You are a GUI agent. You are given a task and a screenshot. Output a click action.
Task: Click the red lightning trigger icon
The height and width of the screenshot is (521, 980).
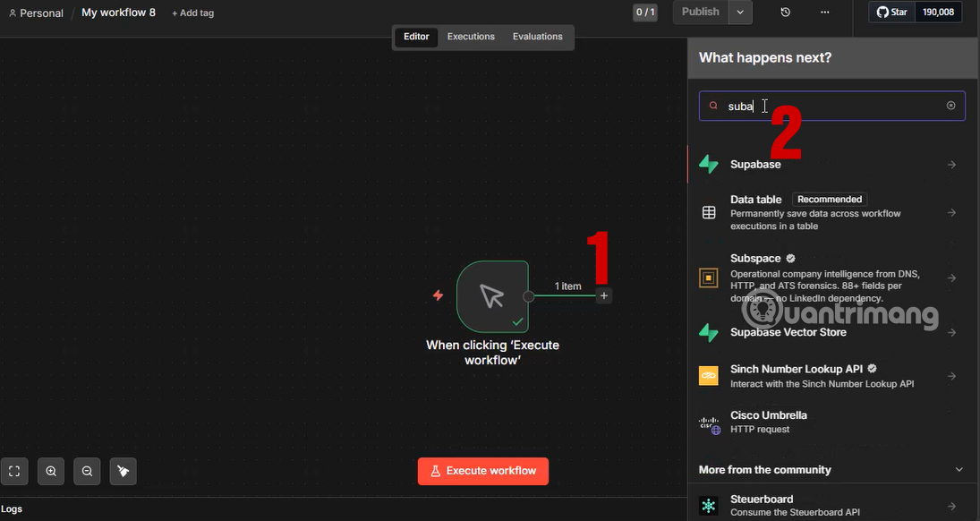[439, 295]
